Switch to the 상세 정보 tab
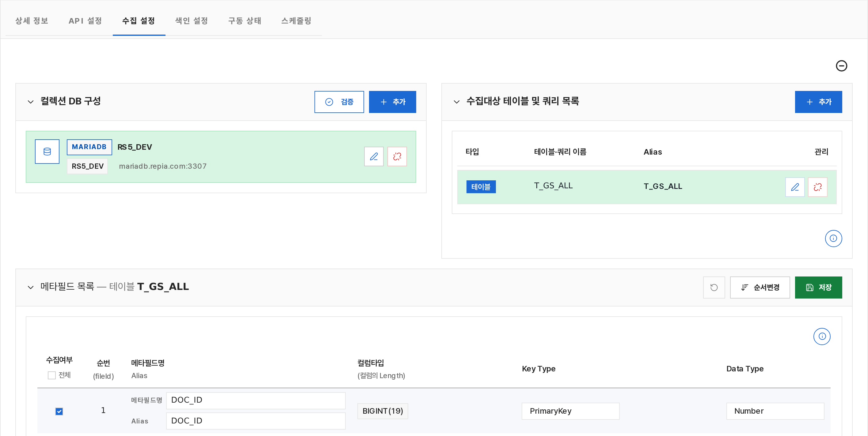868x436 pixels. 32,21
